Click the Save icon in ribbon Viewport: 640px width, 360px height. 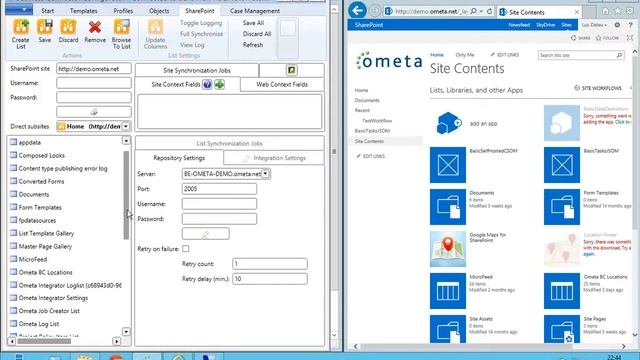[x=44, y=27]
